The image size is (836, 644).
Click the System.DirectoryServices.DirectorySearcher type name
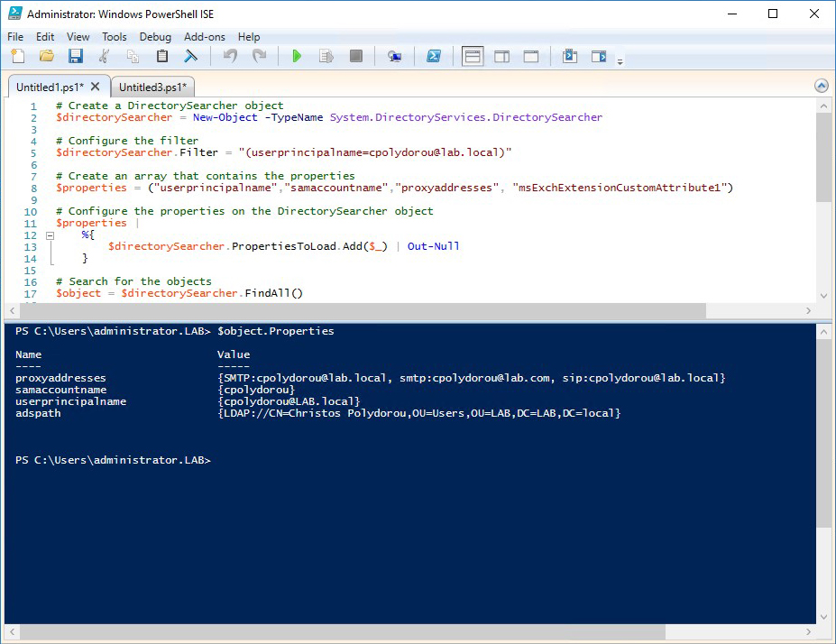tap(466, 117)
